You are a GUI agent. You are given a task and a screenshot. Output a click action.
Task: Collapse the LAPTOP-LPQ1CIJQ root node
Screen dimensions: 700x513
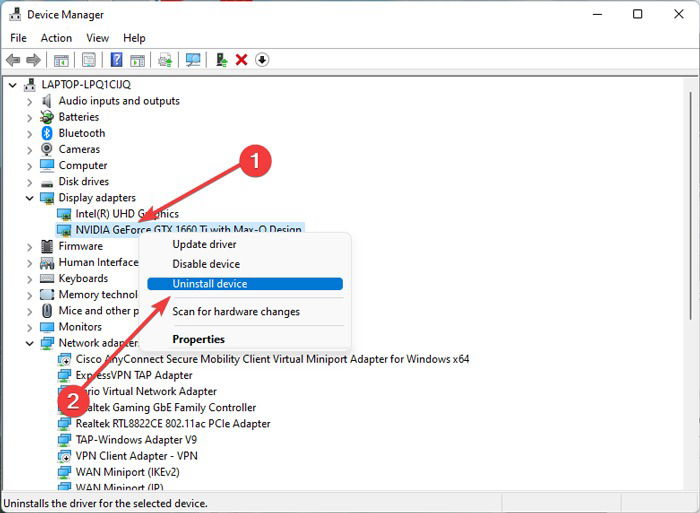point(13,85)
